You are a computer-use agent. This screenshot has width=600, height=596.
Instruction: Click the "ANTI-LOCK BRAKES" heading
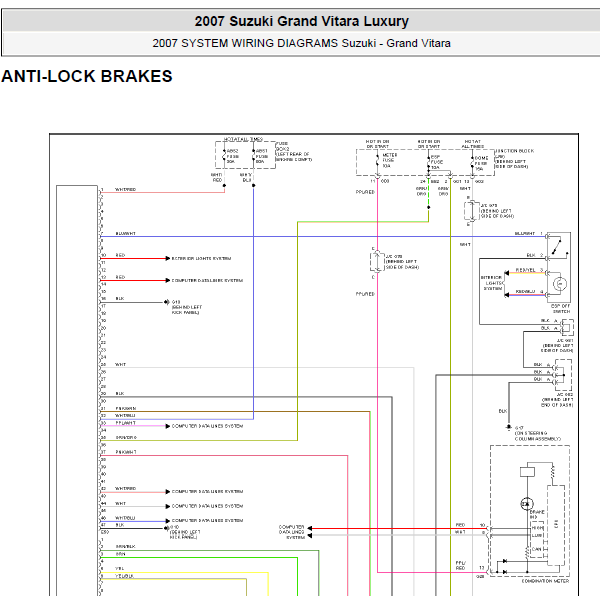point(87,76)
